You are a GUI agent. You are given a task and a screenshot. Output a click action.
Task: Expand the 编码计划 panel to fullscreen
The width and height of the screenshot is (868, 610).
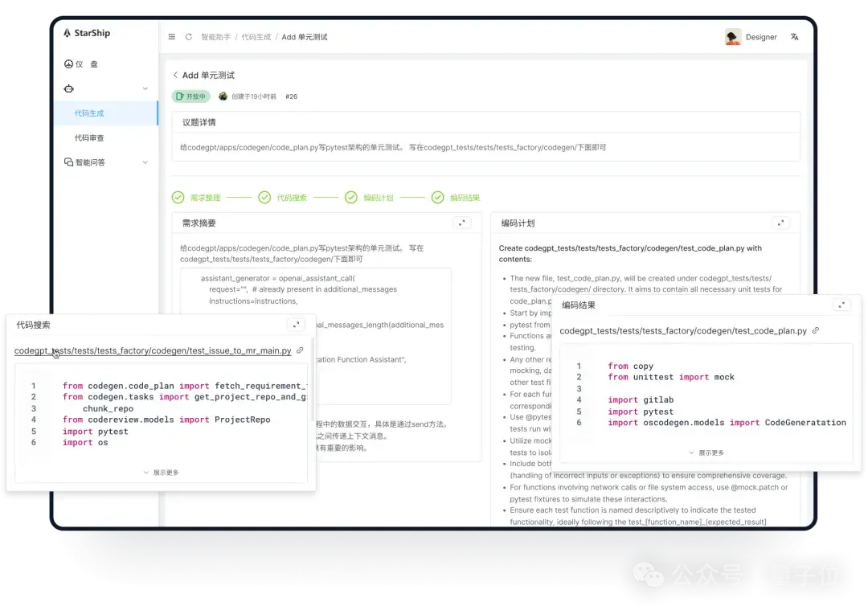click(780, 223)
